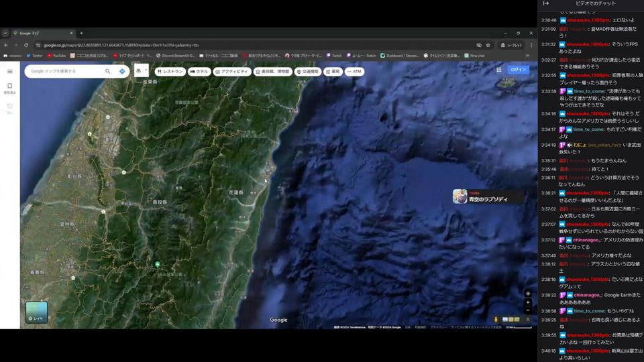Image resolution: width=644 pixels, height=362 pixels.
Task: Open directions with blue arrow icon
Action: [x=122, y=72]
